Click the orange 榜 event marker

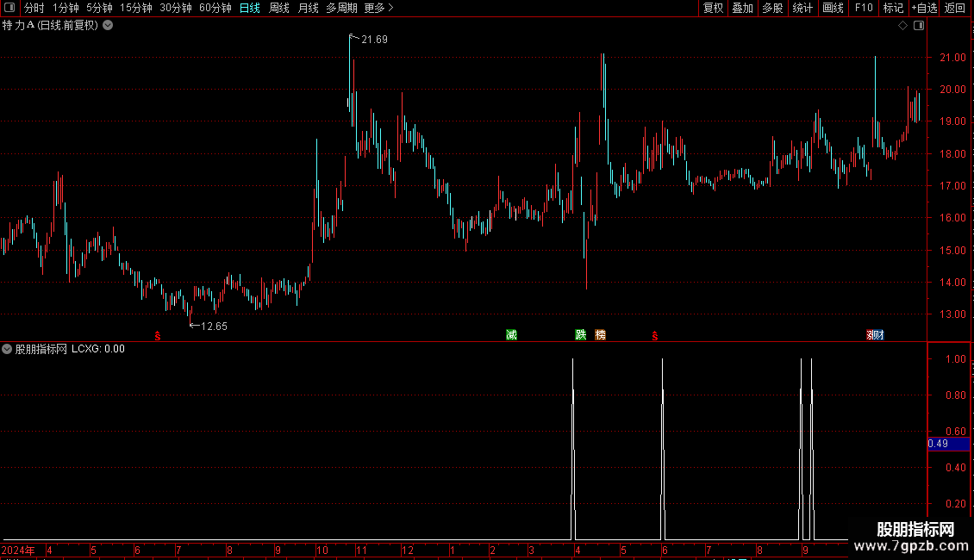click(600, 334)
